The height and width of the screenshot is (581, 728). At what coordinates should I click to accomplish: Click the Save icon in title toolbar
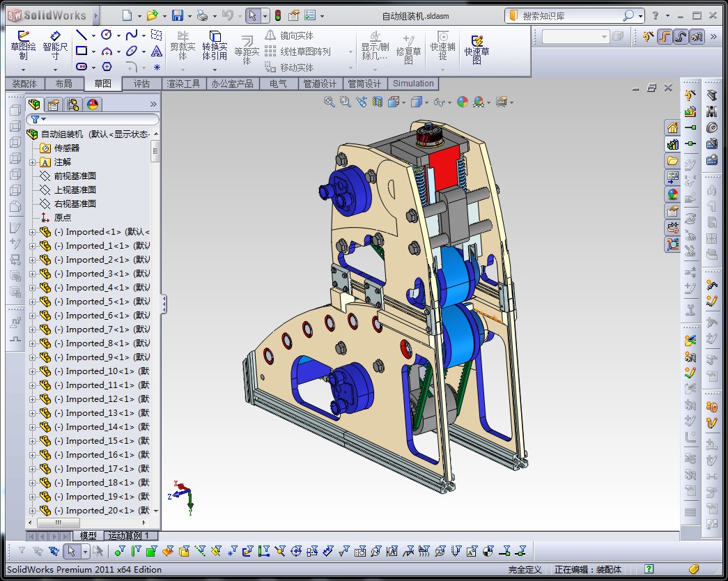tap(178, 15)
